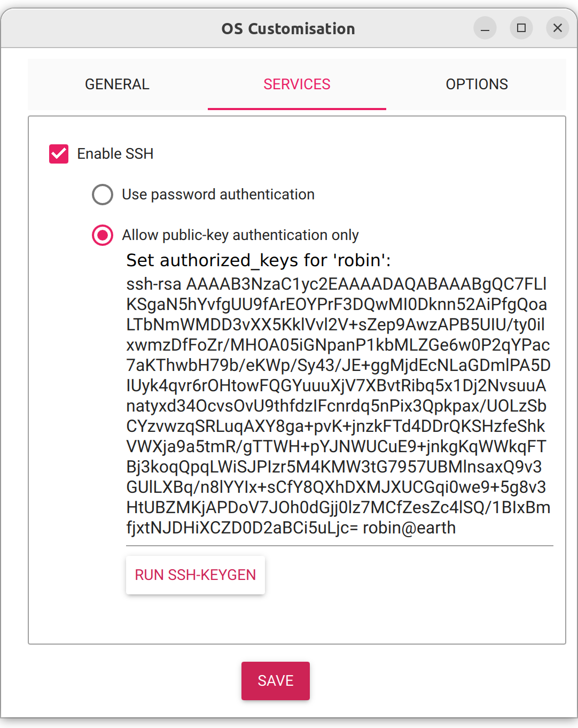Maximize the OS Customisation window
The image size is (578, 728).
(521, 28)
